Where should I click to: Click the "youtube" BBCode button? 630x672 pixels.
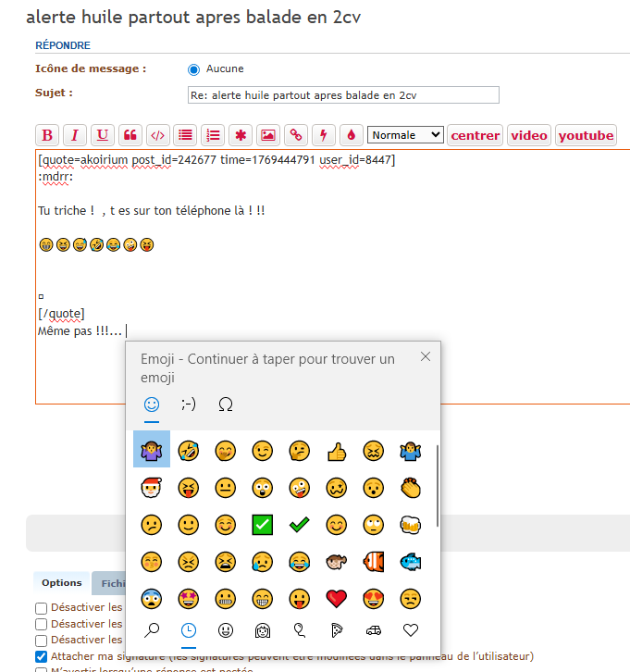tap(586, 135)
